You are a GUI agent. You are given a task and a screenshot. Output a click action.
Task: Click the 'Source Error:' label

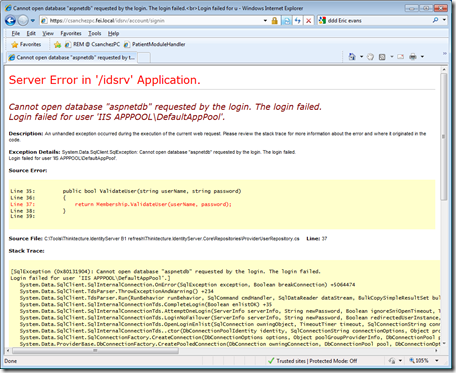coord(28,170)
